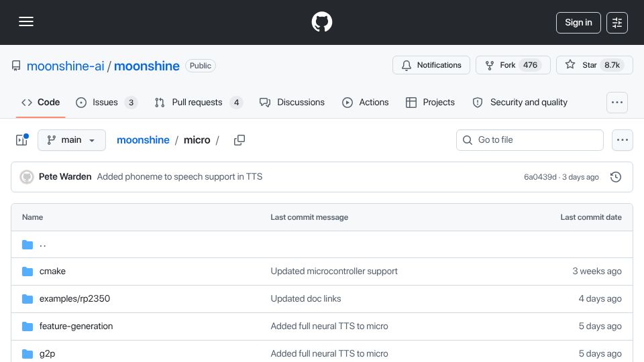This screenshot has height=362, width=644.
Task: Focus the Go to file search field
Action: (530, 140)
